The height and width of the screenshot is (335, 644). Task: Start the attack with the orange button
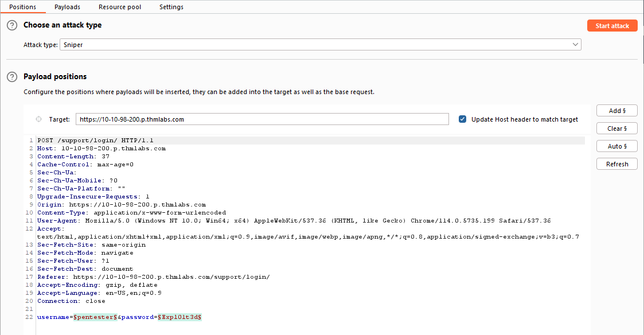tap(612, 25)
